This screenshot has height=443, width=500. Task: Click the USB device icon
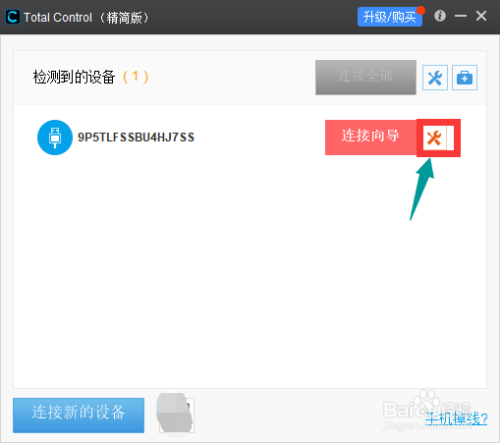point(55,137)
